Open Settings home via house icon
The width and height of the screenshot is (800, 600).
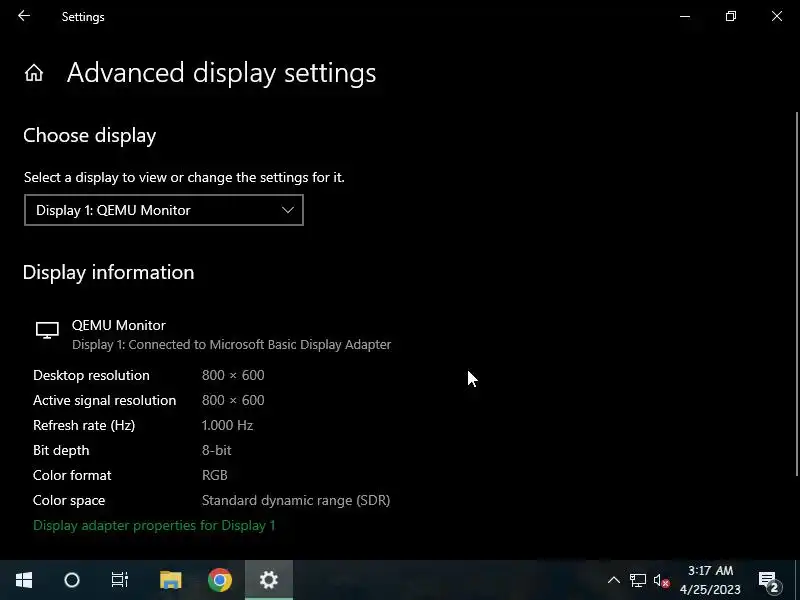click(x=34, y=73)
